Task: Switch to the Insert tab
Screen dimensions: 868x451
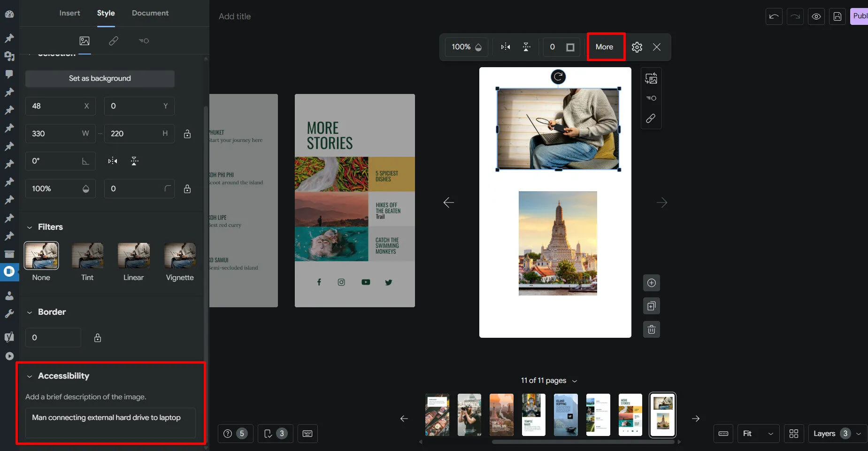Action: click(69, 13)
